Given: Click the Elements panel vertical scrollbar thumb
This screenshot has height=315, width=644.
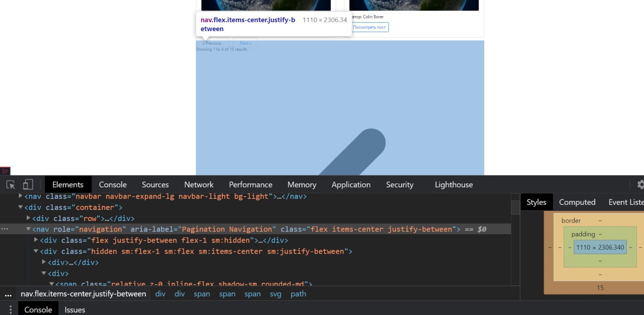Looking at the screenshot, I should click(x=515, y=207).
